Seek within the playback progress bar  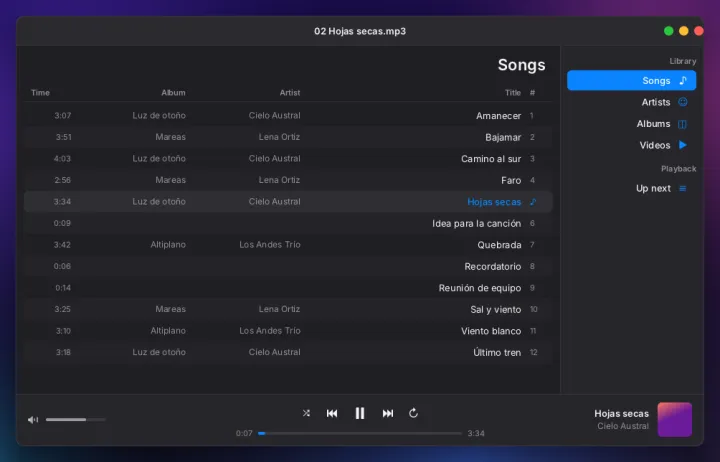[x=360, y=433]
